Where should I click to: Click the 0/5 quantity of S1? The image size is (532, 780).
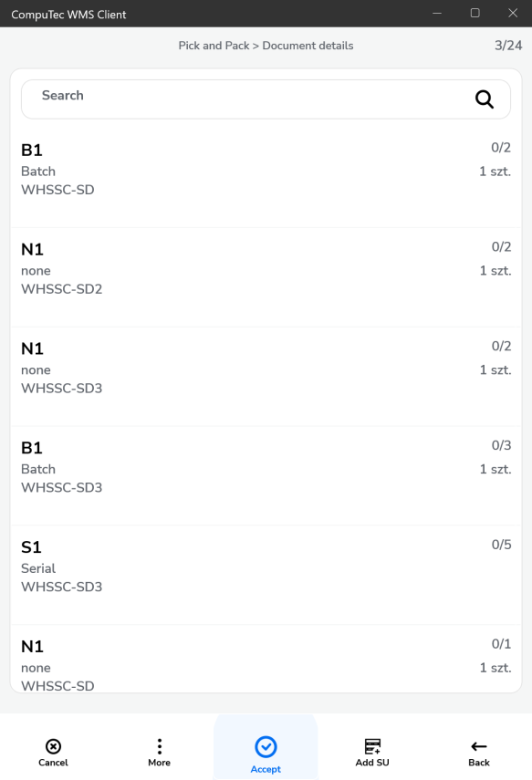(x=501, y=545)
